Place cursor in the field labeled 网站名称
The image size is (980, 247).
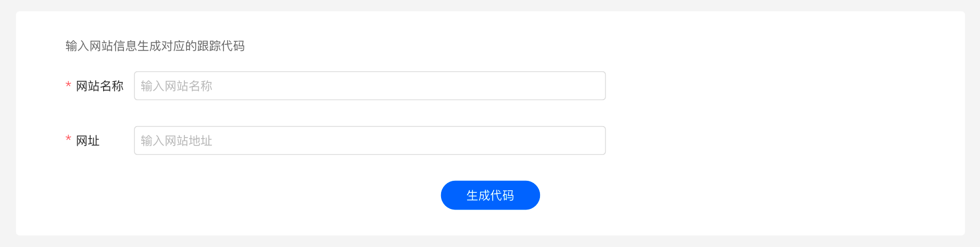pyautogui.click(x=370, y=85)
